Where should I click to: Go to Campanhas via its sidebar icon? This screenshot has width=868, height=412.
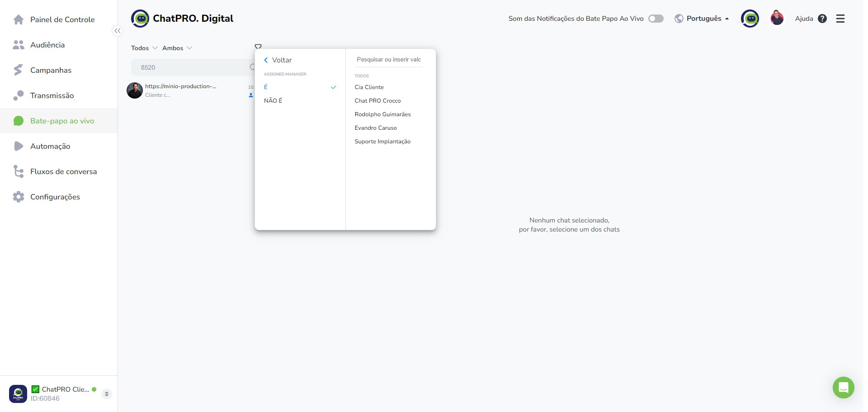tap(19, 70)
